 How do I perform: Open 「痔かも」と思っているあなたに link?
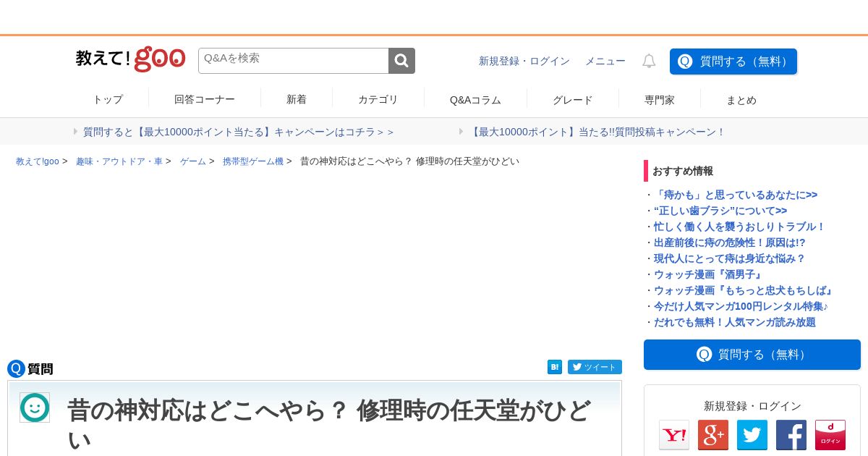tap(736, 195)
